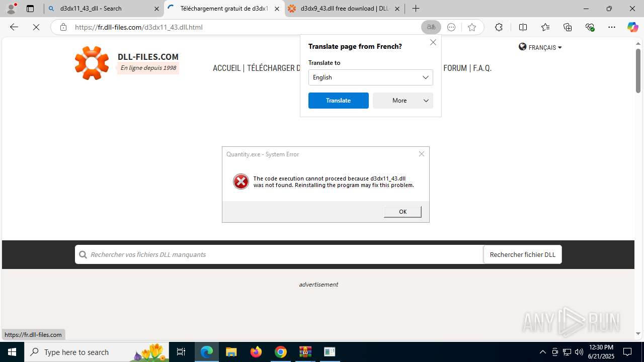Close the d3dx11_43_dll Search tab
This screenshot has width=644, height=362.
click(156, 9)
